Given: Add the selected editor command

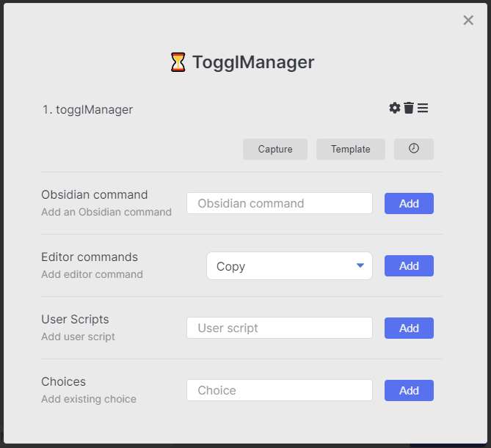Looking at the screenshot, I should point(409,265).
